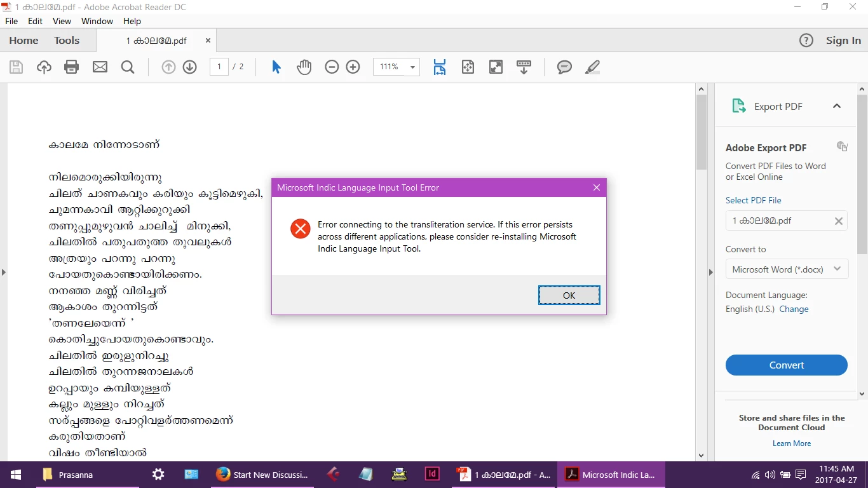Click the Zoom out minus icon
The width and height of the screenshot is (868, 488).
(332, 67)
